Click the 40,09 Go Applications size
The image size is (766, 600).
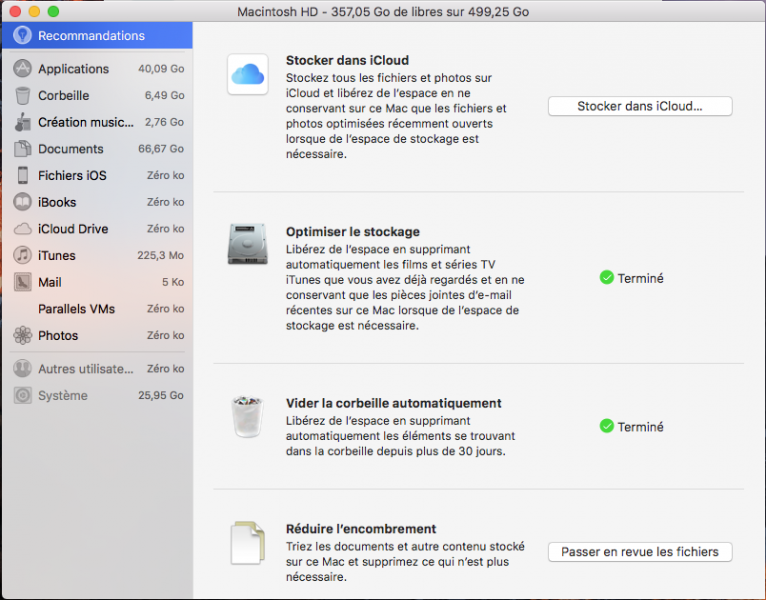pyautogui.click(x=161, y=69)
